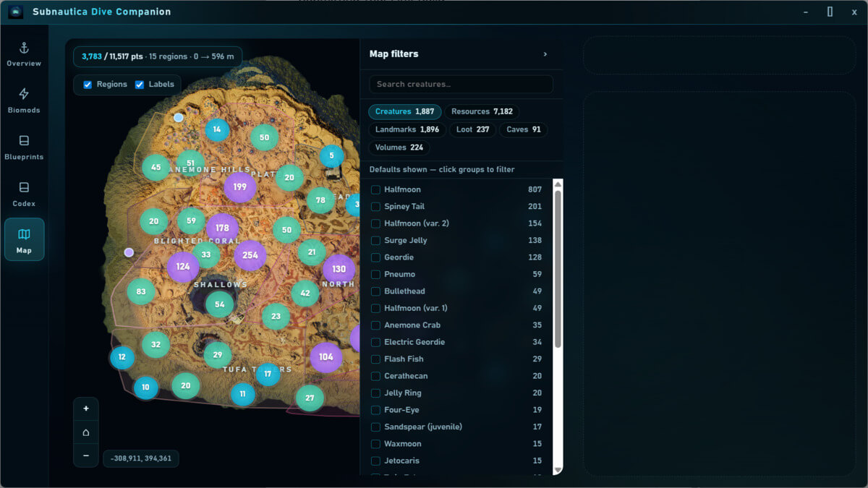Click the small light-blue dot marker on map
This screenshot has height=488, width=868.
pyautogui.click(x=179, y=117)
